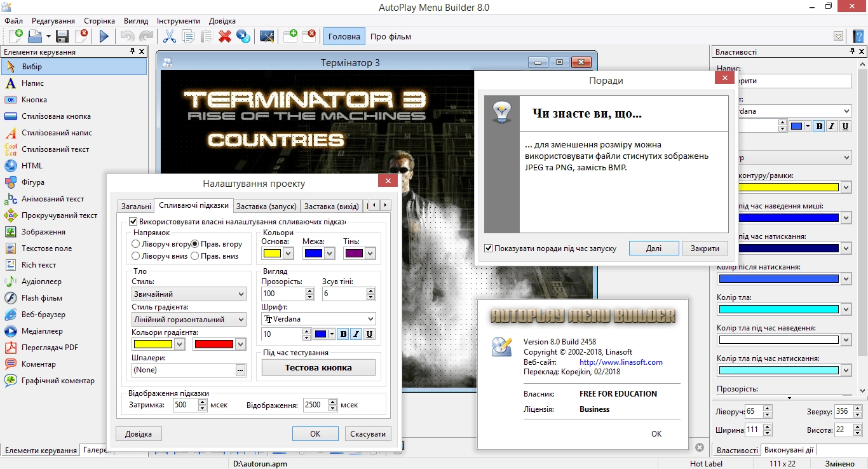Switch to Виконувані дії tab
This screenshot has height=469, width=868.
point(789,450)
